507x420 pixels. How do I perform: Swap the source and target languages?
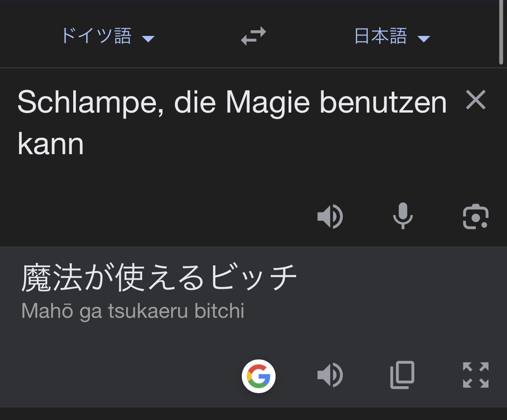(253, 36)
